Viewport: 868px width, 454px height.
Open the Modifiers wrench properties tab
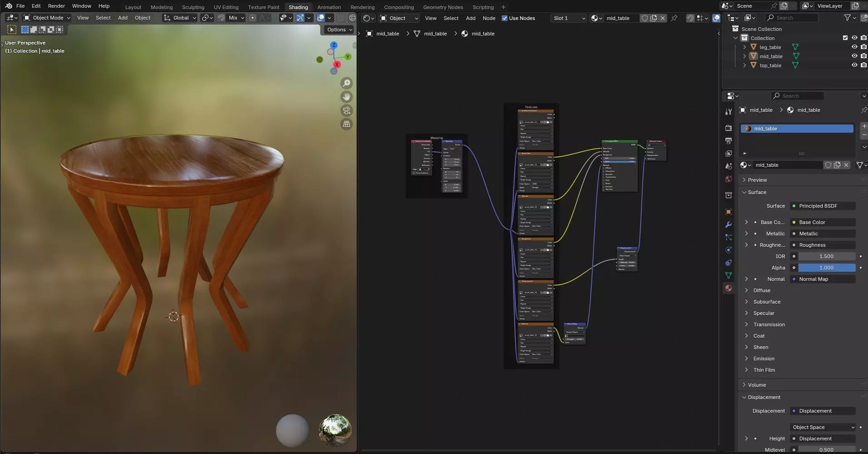729,225
